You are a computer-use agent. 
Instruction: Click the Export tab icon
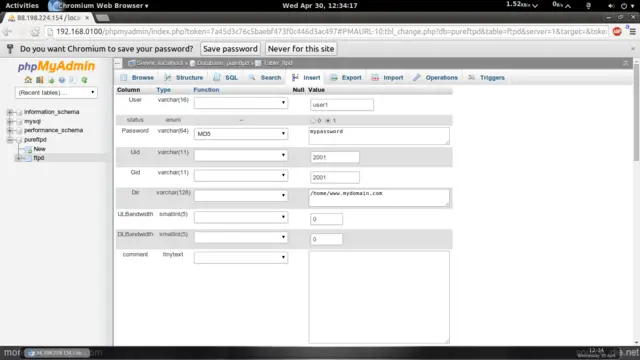(333, 78)
